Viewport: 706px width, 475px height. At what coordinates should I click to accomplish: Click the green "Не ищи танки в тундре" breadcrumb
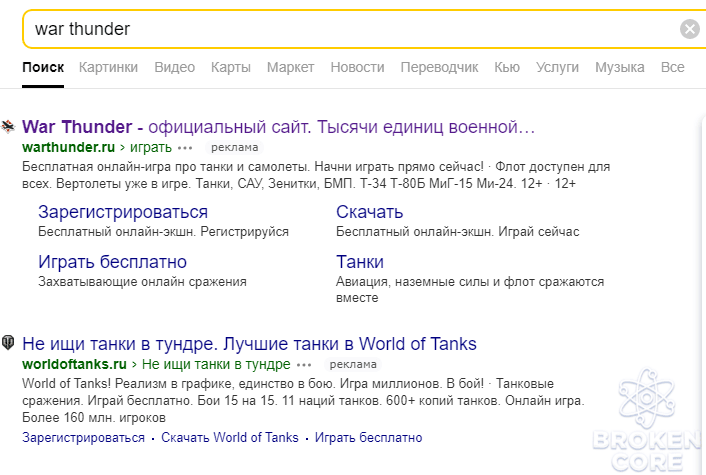[x=216, y=364]
